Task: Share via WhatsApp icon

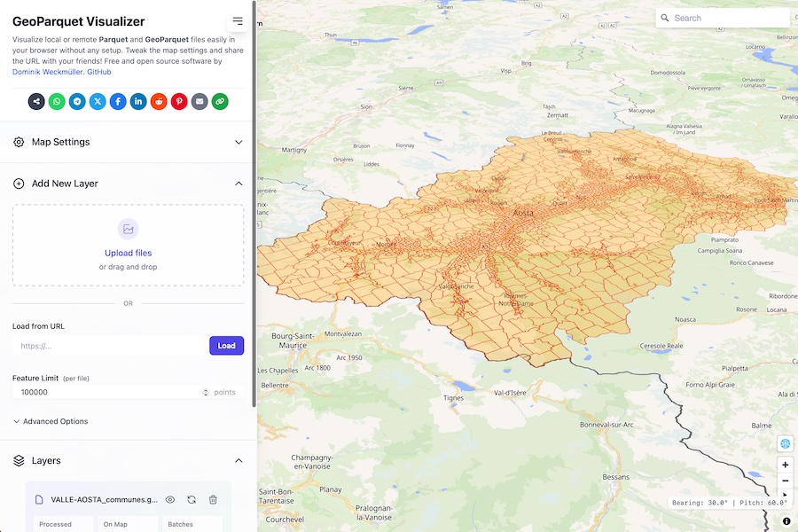Action: point(57,102)
